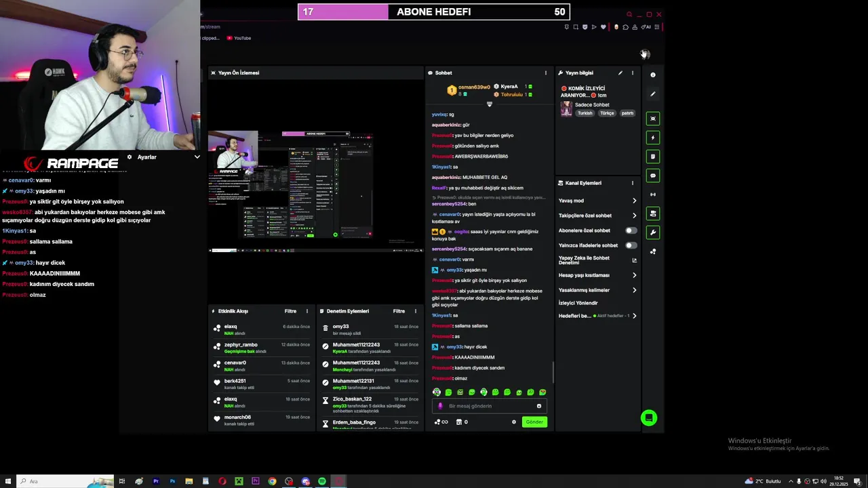The width and height of the screenshot is (868, 488).
Task: Select zephyr_rambo activity row
Action: coord(262,348)
